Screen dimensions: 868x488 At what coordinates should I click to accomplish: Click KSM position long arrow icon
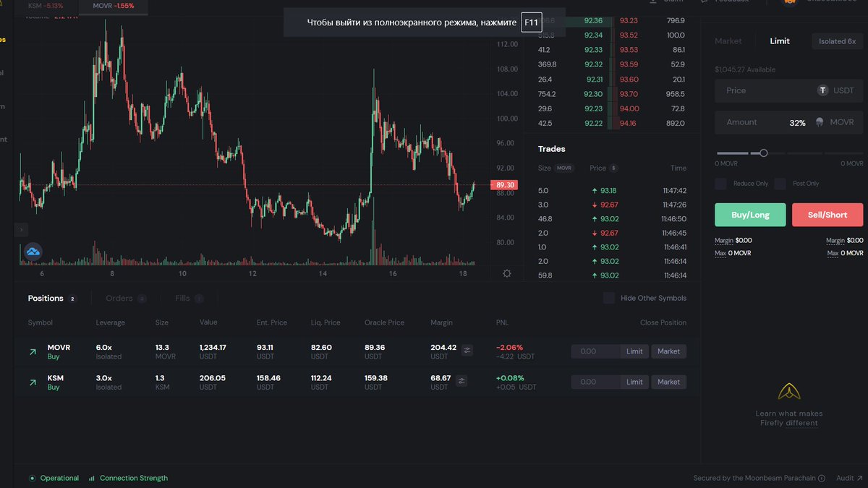point(33,382)
